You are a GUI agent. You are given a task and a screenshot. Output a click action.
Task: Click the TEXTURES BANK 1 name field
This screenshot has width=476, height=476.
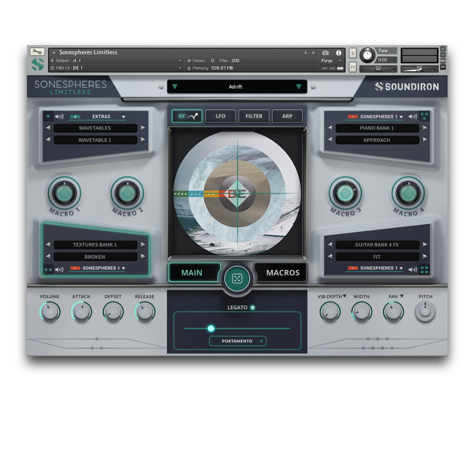(x=95, y=245)
